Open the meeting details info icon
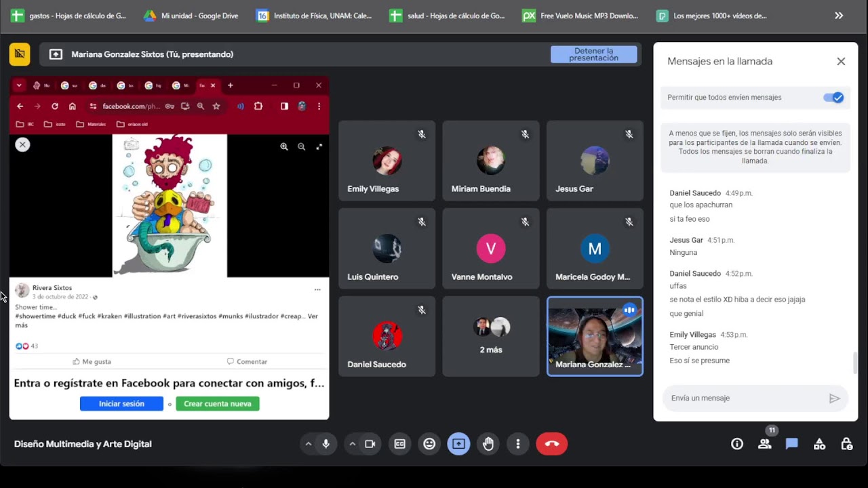 click(x=737, y=444)
